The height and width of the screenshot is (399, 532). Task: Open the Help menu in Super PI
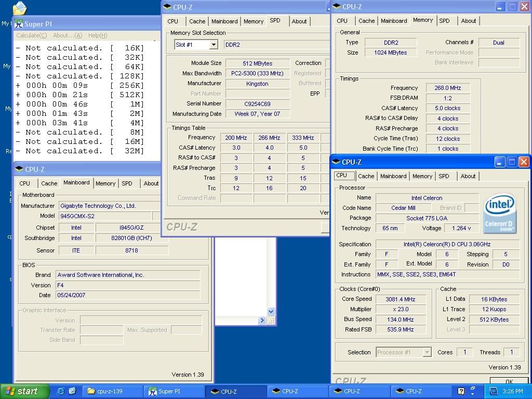tap(98, 35)
